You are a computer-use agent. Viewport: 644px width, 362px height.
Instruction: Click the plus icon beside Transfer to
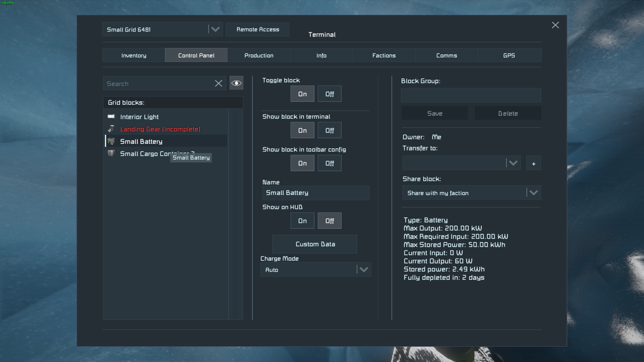(x=533, y=163)
